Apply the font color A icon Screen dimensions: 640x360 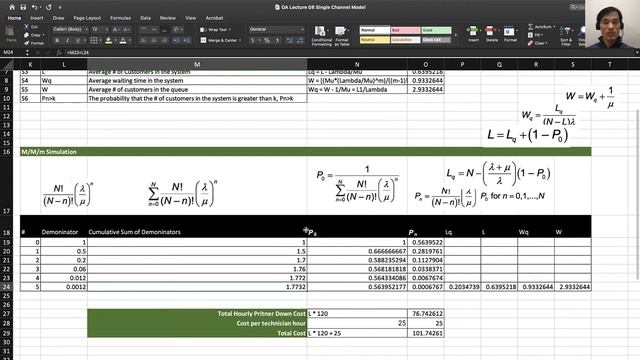[122, 40]
